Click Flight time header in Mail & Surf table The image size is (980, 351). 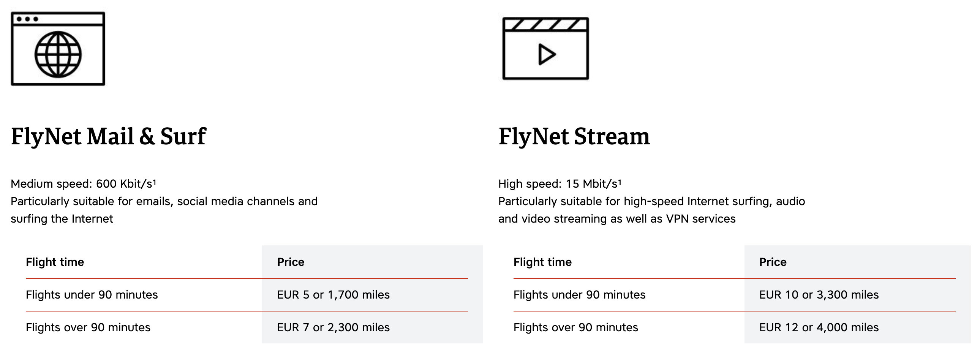(55, 262)
